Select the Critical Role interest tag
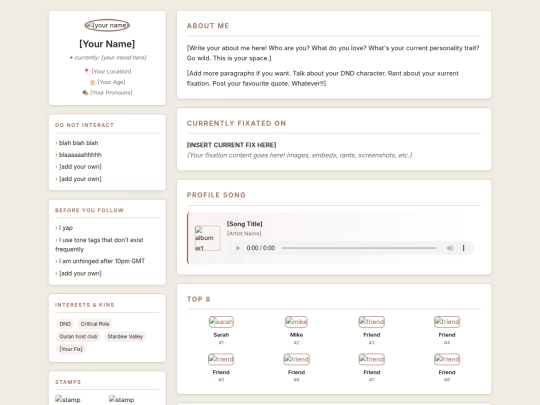 95,324
